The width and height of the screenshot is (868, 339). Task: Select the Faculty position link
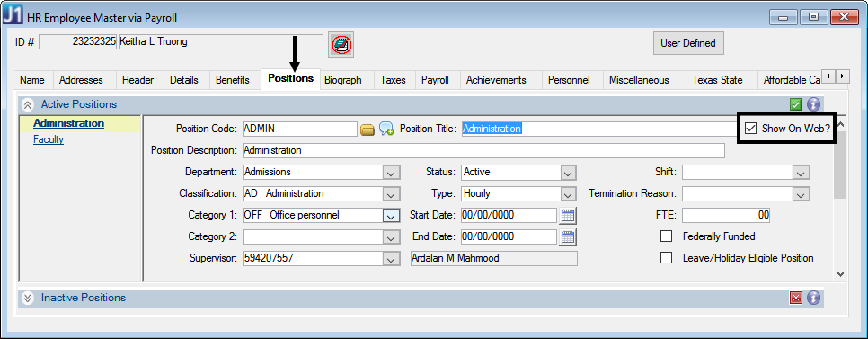49,139
